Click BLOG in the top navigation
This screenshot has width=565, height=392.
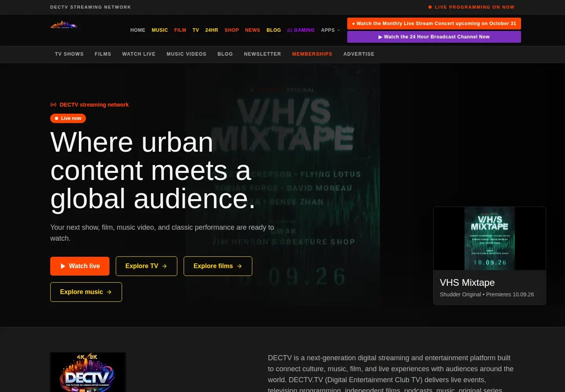(x=273, y=30)
